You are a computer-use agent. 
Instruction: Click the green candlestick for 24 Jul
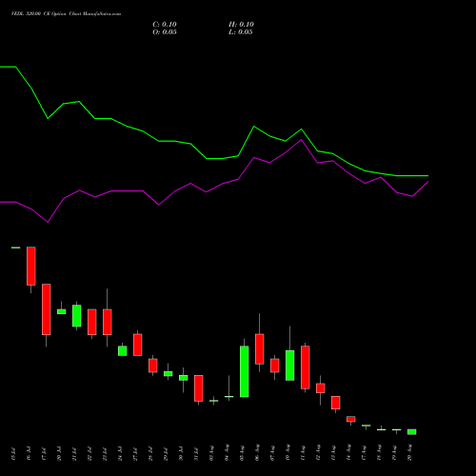(x=123, y=351)
